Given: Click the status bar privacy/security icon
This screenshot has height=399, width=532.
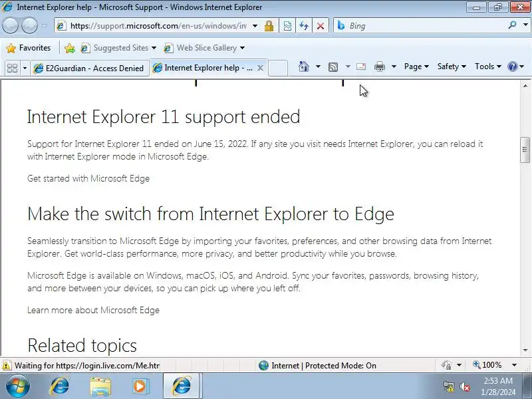Looking at the screenshot, I should coord(446,365).
